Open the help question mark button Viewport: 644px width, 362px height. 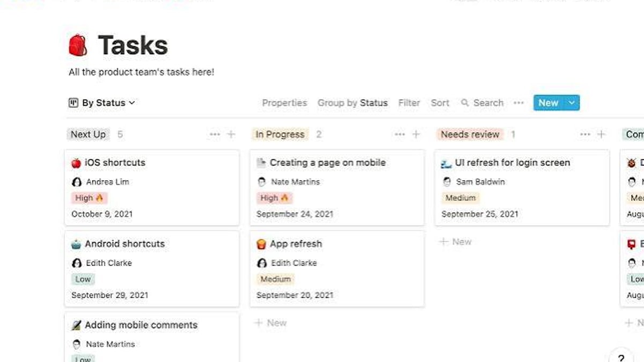click(x=621, y=357)
